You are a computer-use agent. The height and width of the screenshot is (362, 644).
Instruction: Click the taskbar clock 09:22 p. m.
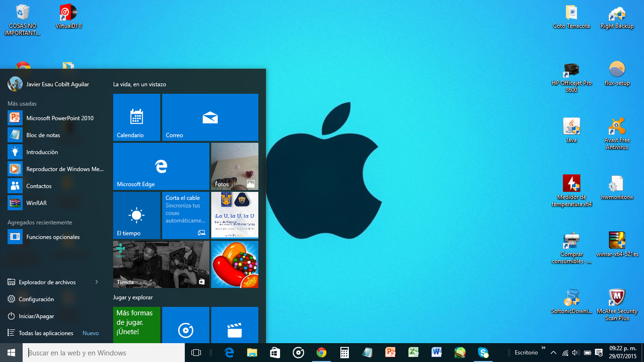click(x=623, y=352)
